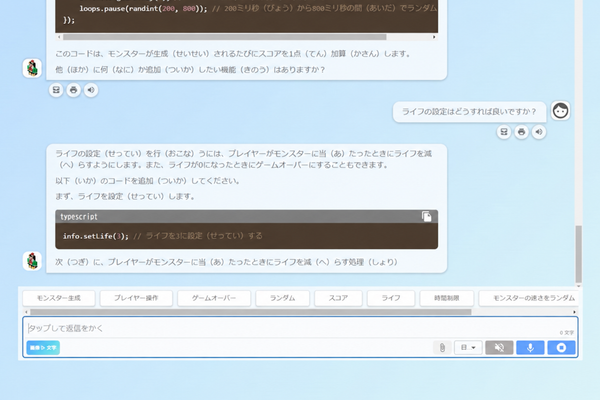Play audio for the bot's score message

point(91,90)
